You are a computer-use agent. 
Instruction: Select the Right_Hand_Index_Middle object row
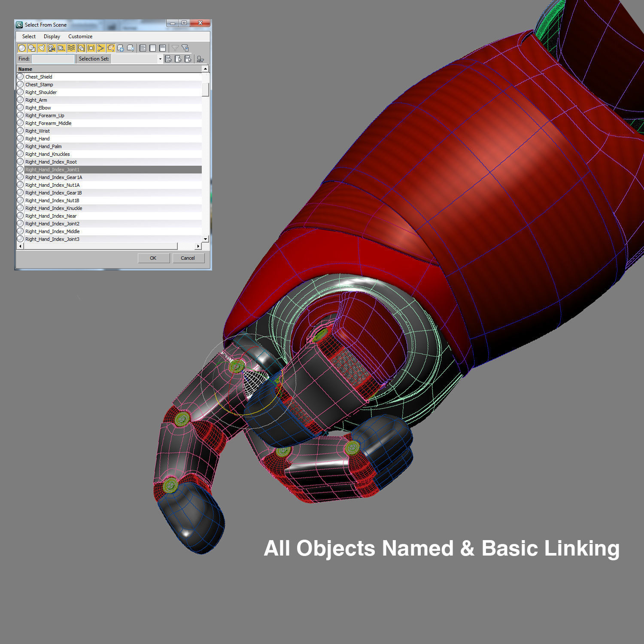[x=109, y=231]
